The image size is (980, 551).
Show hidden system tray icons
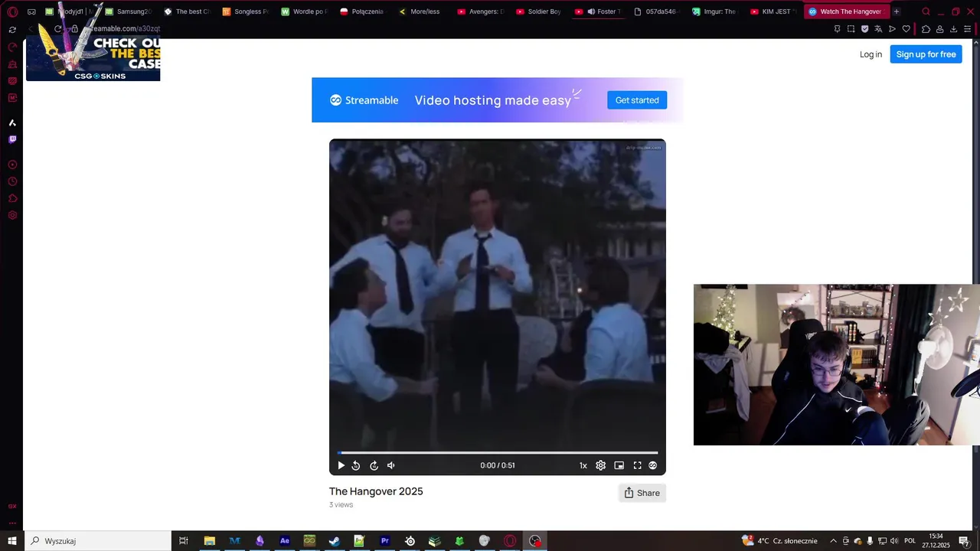(x=834, y=541)
